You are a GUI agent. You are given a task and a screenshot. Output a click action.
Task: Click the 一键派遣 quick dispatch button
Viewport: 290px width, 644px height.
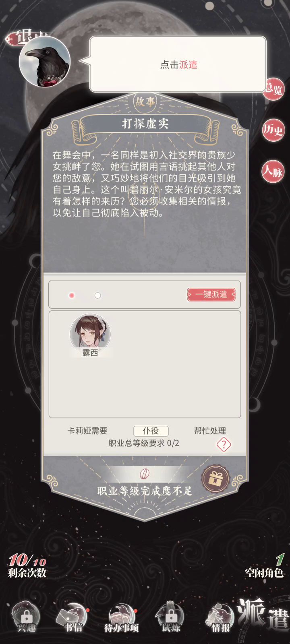click(x=211, y=295)
